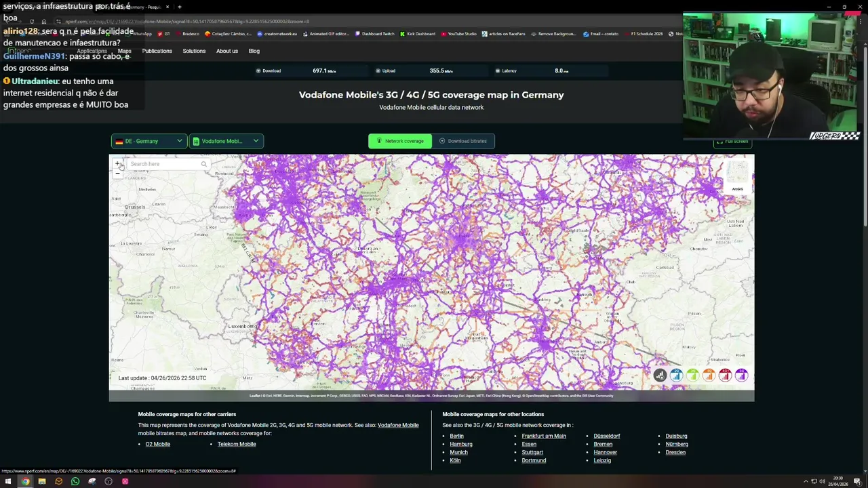Zoom out the coverage map
The height and width of the screenshot is (488, 868).
[x=117, y=174]
